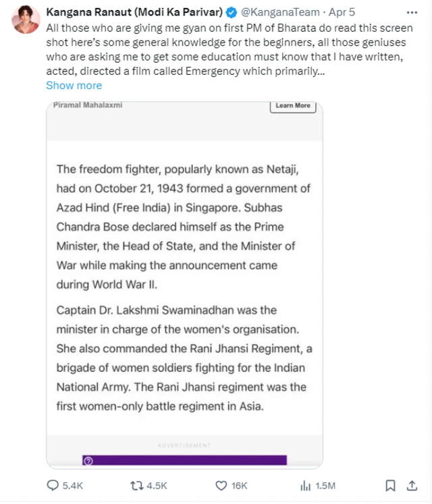Click the question mark icon on purple ad

[x=87, y=461]
